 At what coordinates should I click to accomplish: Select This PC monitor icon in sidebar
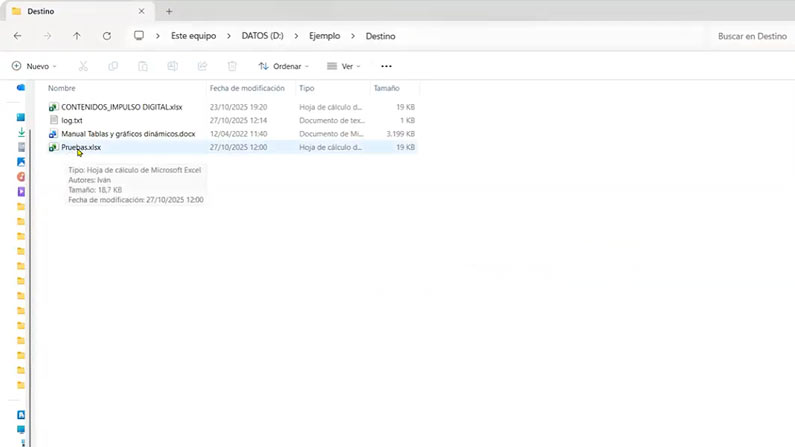tap(21, 429)
